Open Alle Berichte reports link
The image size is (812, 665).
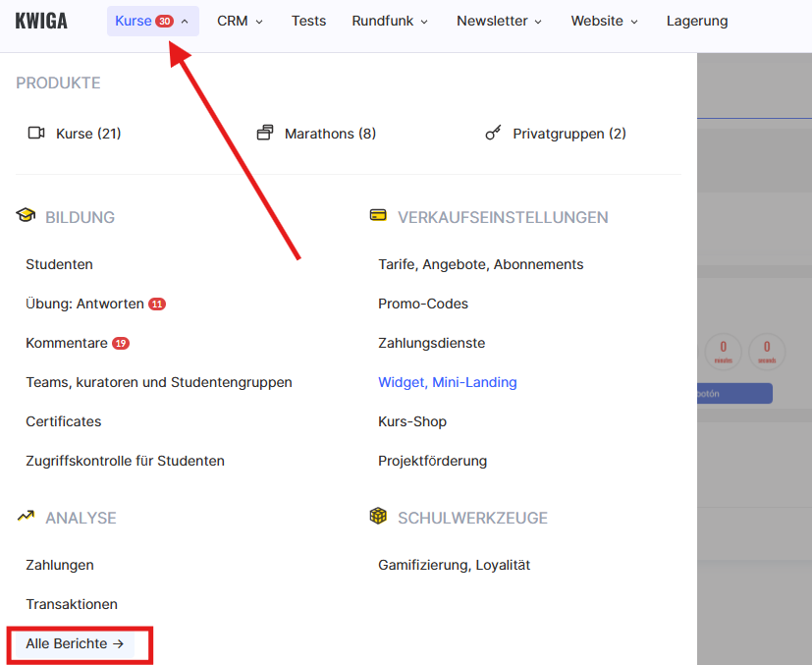[75, 643]
